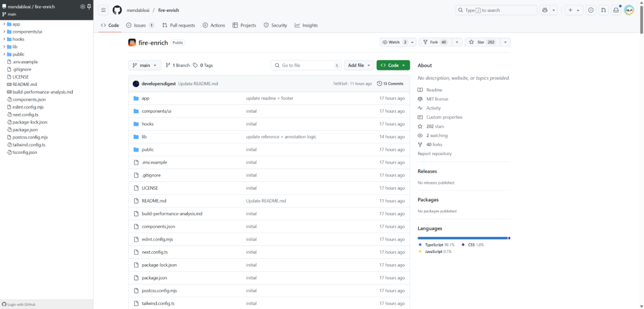Open Watch options dropdown arrow
The image size is (644, 309).
coord(413,42)
